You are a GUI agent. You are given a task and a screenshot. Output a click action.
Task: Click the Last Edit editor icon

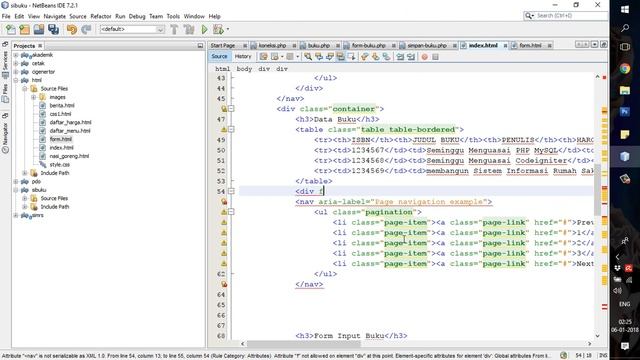pyautogui.click(x=263, y=57)
